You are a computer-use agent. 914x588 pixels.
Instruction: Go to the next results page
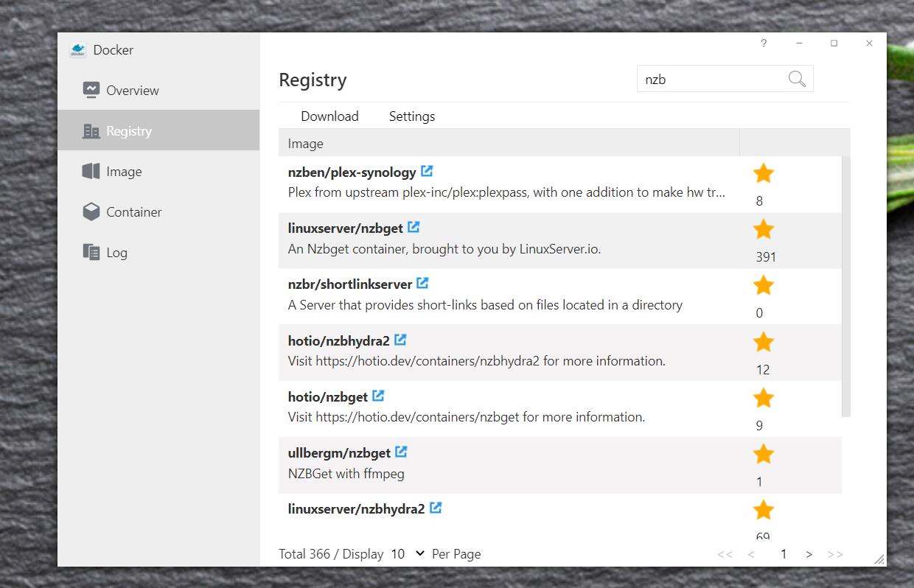point(809,554)
